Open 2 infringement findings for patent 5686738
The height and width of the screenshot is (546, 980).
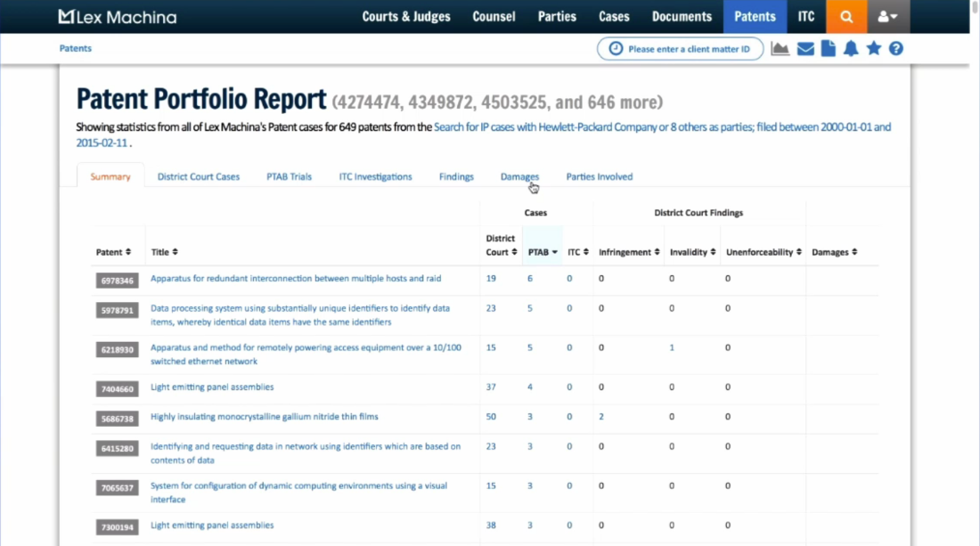point(601,417)
